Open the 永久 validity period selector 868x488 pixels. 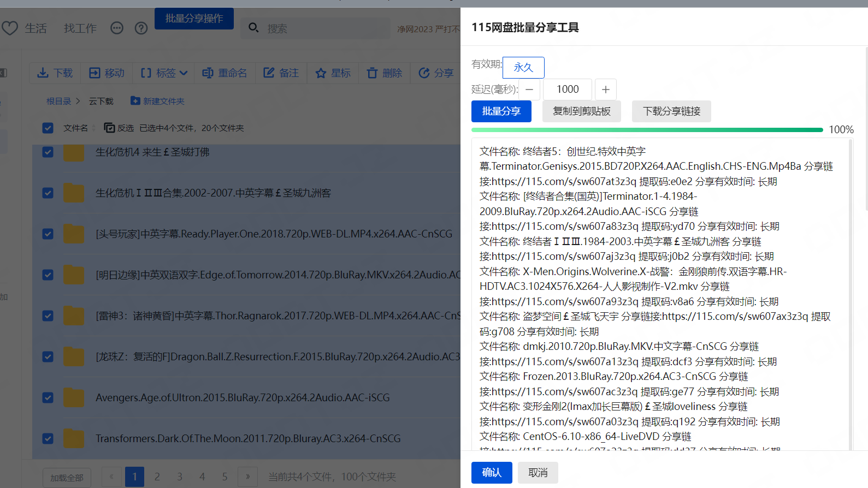pos(523,67)
